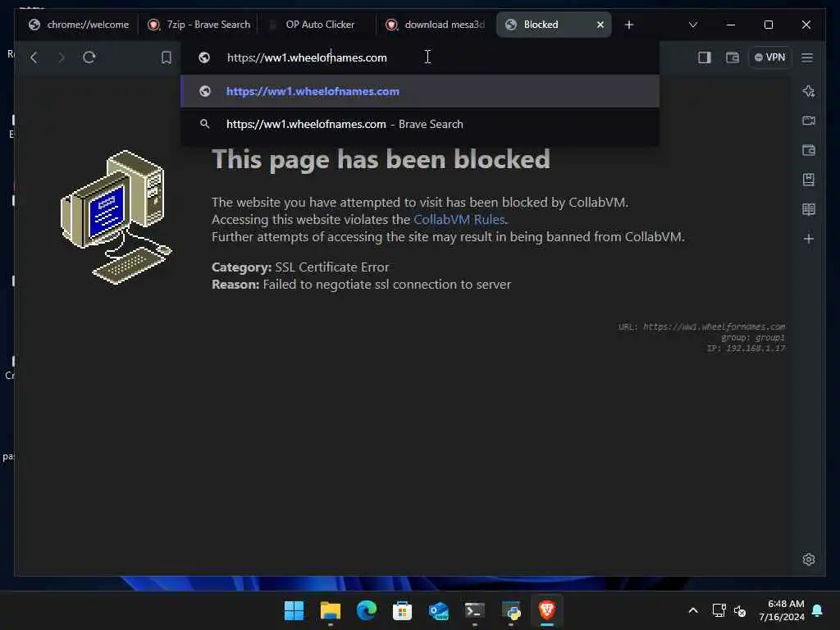840x630 pixels.
Task: Open the Brave hamburger menu
Action: pyautogui.click(x=807, y=57)
